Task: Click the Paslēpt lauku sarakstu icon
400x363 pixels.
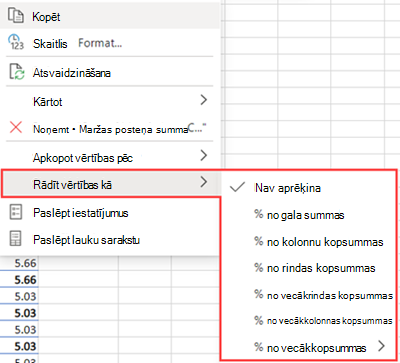Action: (x=15, y=239)
